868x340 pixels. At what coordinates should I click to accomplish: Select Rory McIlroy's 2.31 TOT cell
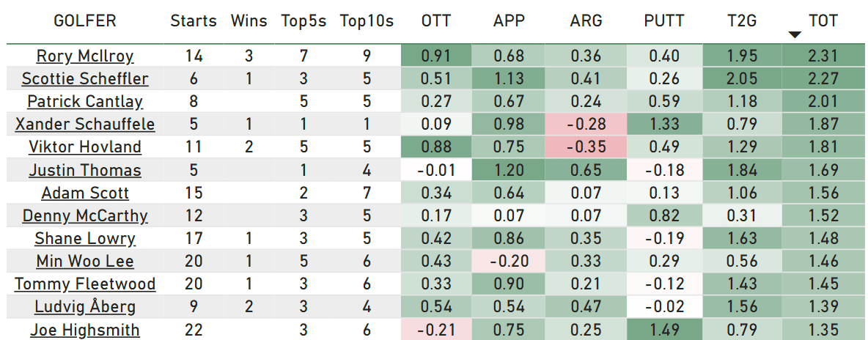point(824,56)
